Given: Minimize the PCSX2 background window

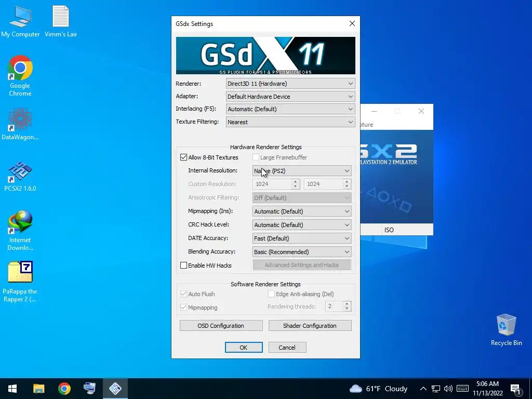Looking at the screenshot, I should point(374,111).
